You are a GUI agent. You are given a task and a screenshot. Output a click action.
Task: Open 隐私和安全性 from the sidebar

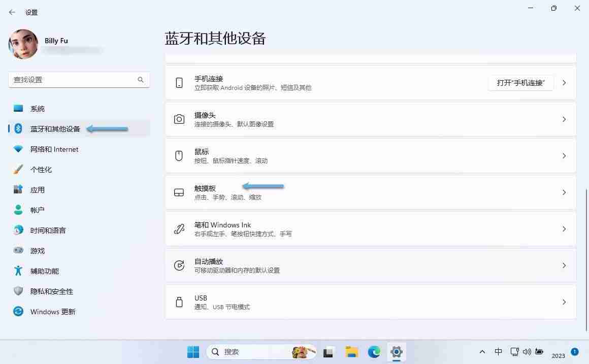point(51,291)
